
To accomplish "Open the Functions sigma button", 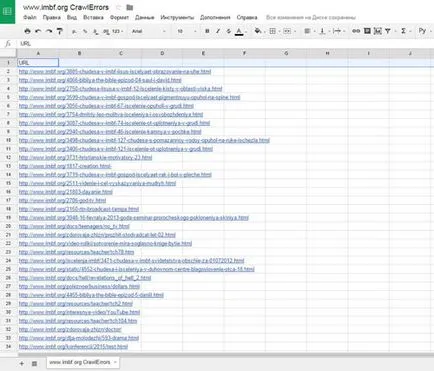I will click(403, 31).
